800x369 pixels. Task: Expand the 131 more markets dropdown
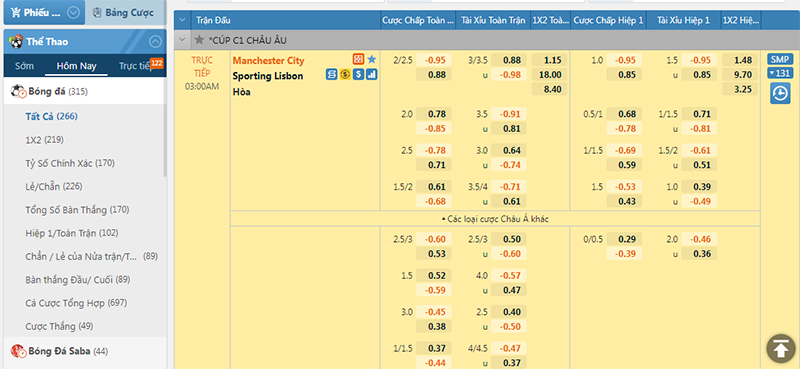point(780,72)
